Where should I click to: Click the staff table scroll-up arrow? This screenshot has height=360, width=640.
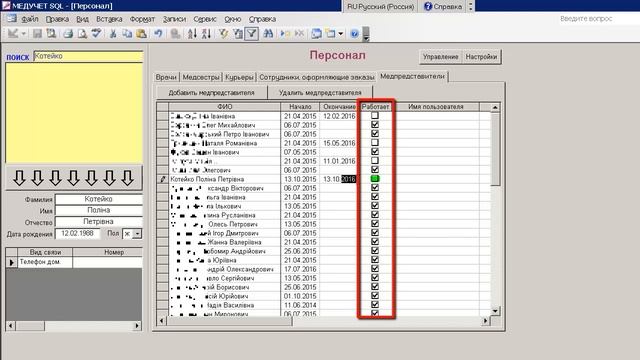click(495, 107)
